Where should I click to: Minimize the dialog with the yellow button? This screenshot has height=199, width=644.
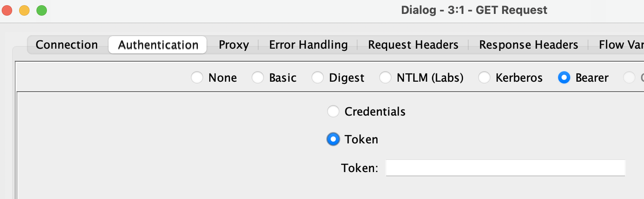[x=24, y=10]
